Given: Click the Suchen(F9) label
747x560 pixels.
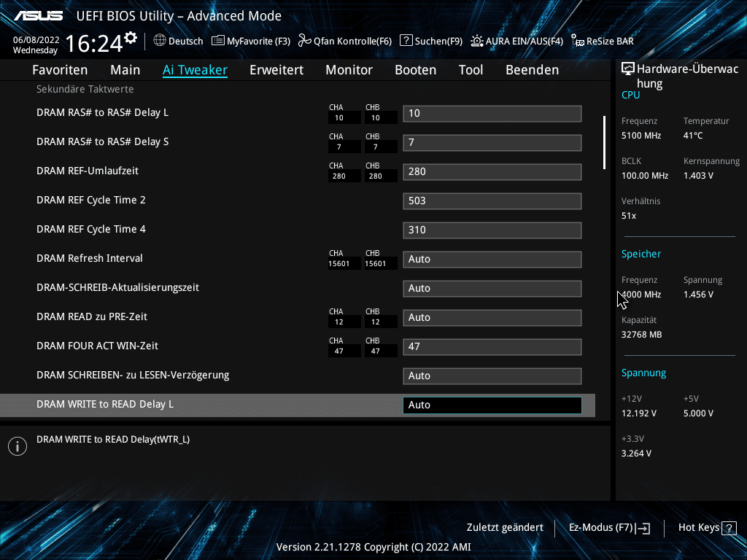Looking at the screenshot, I should point(438,42).
